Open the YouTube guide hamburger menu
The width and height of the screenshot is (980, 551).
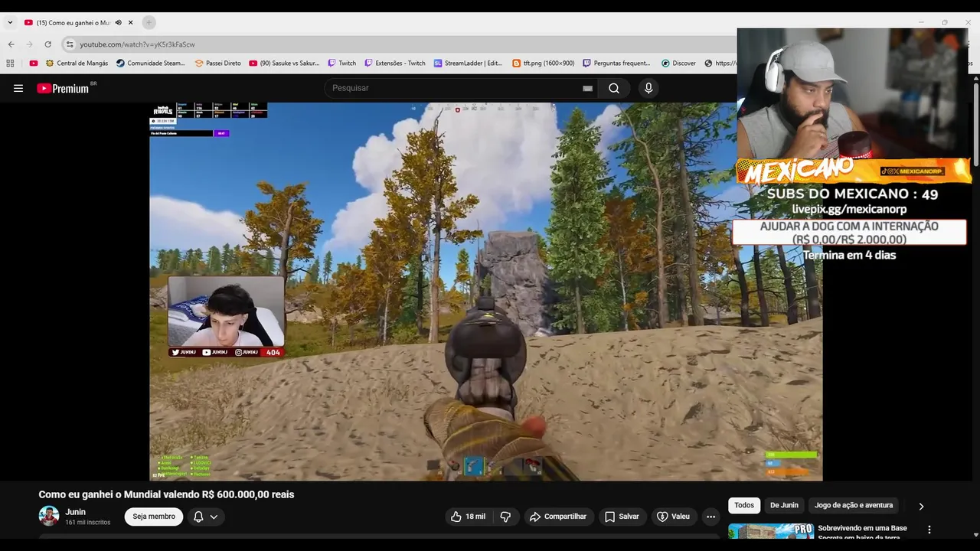[18, 88]
